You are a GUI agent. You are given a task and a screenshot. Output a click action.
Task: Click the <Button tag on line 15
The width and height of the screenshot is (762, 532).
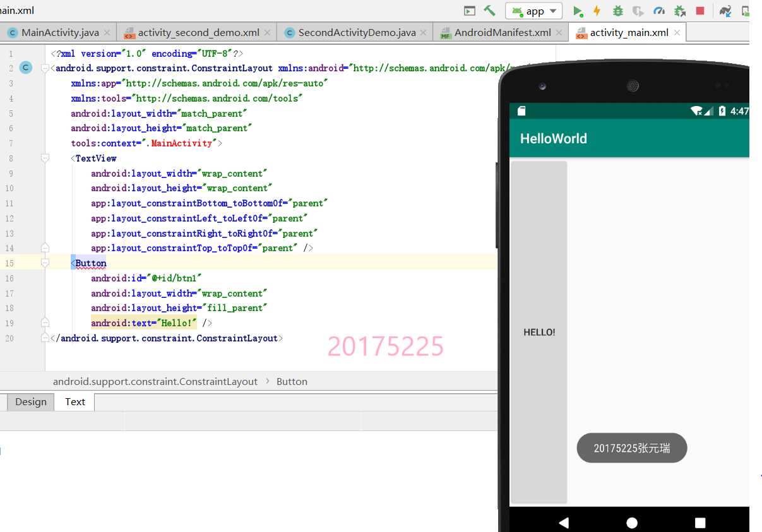tap(88, 263)
